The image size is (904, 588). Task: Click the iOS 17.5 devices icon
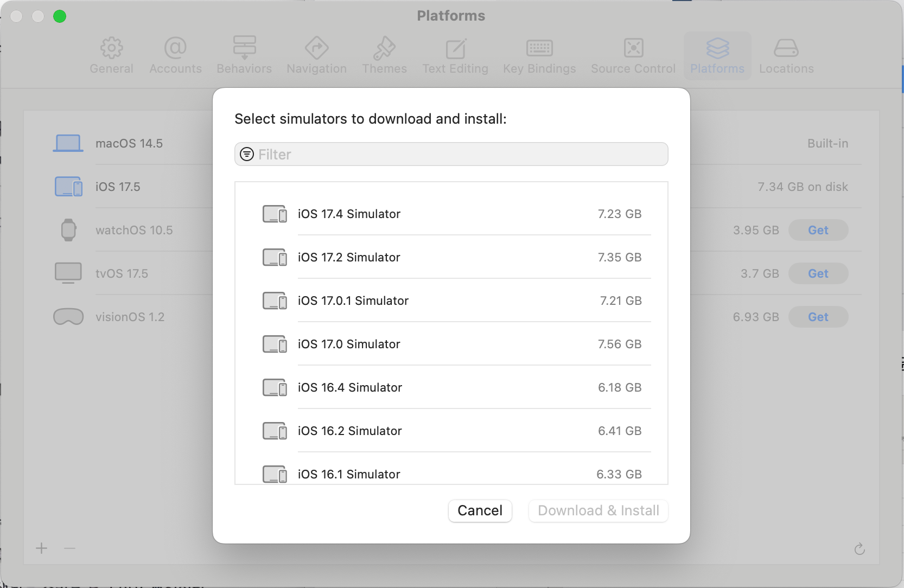click(68, 187)
